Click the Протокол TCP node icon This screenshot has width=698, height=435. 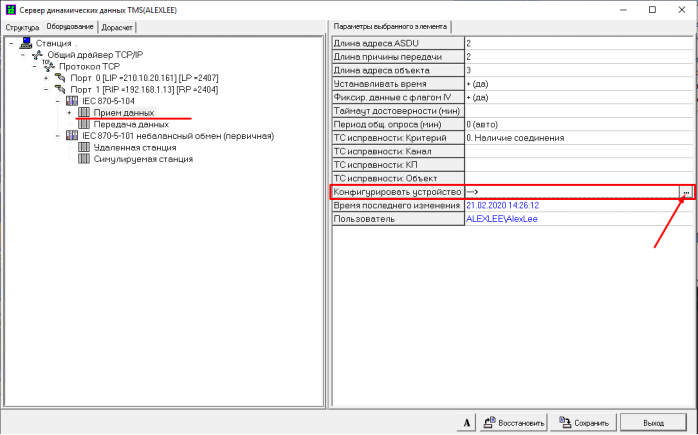pyautogui.click(x=49, y=66)
